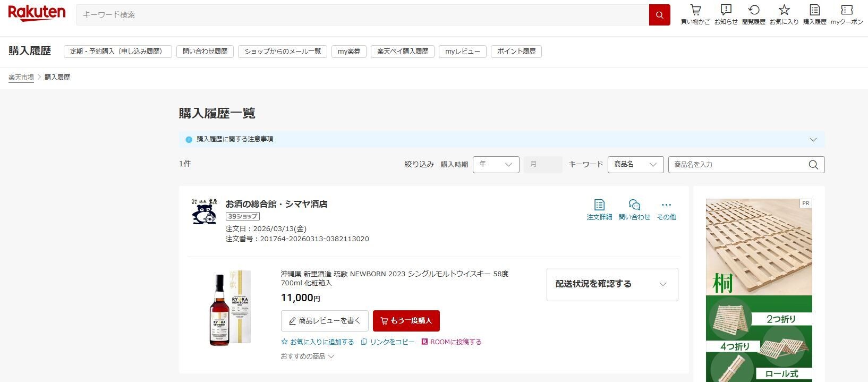Click the order date 2026/03/13(金)

pos(280,229)
